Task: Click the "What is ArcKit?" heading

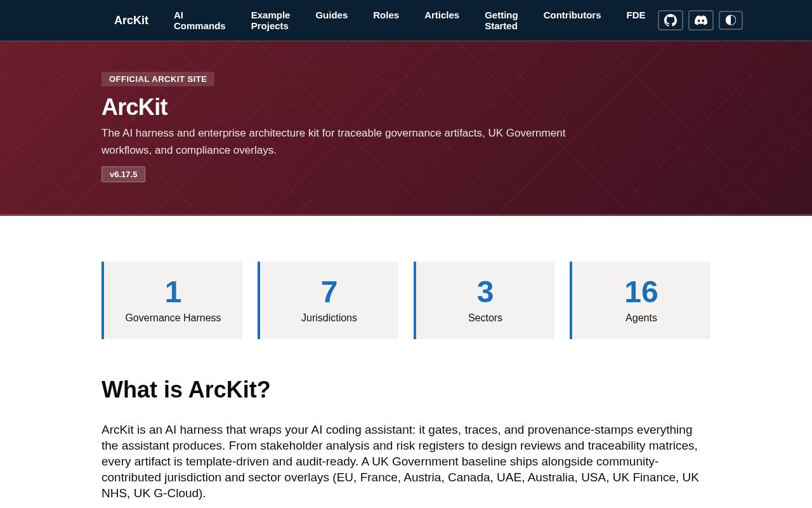Action: [186, 390]
